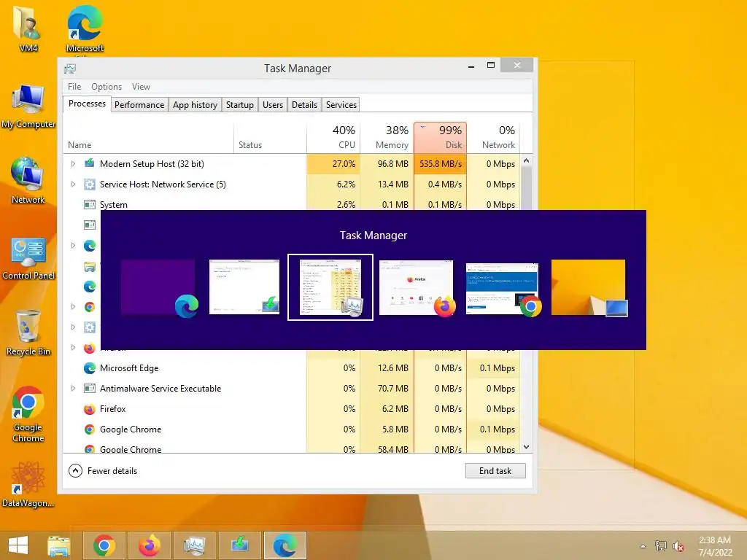Viewport: 747px width, 560px height.
Task: Show hidden icons in the system tray
Action: click(x=643, y=546)
